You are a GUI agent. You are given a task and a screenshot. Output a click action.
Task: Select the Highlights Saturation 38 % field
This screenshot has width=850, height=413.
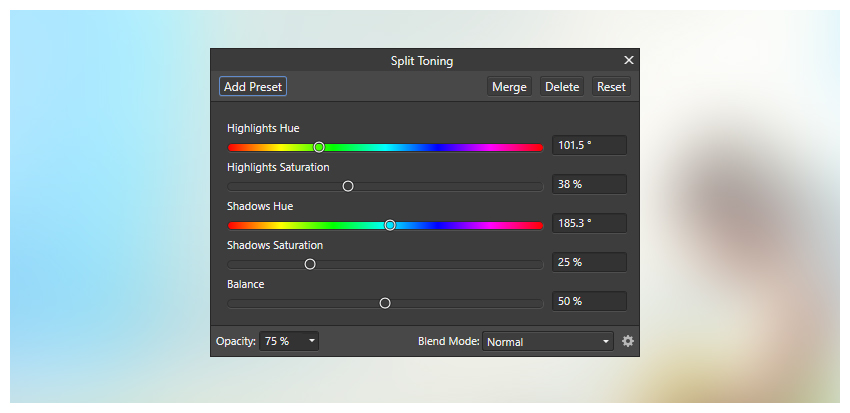tap(589, 184)
